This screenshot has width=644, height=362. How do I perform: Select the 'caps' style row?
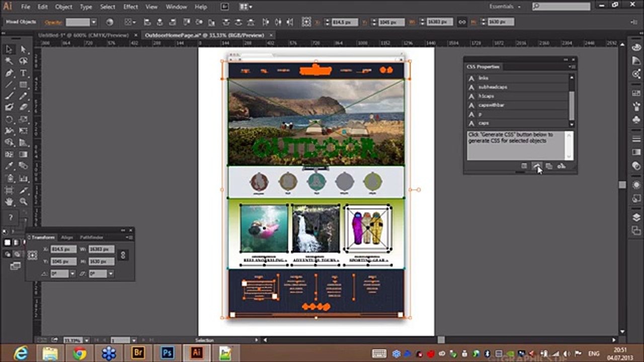point(517,123)
